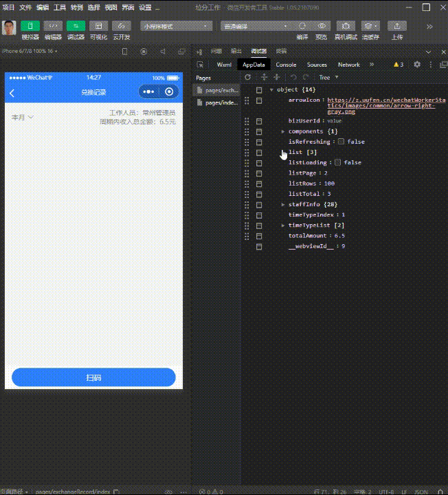Open iPhone 6/7/8 device selector dropdown
The width and height of the screenshot is (448, 495).
coord(30,51)
